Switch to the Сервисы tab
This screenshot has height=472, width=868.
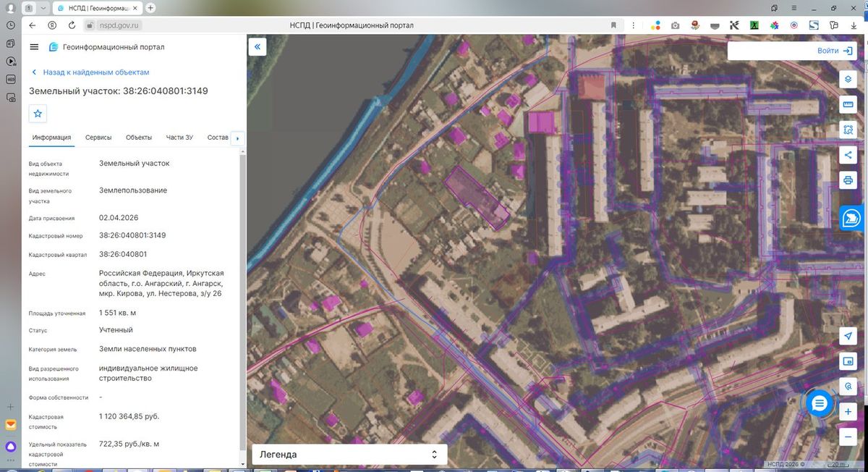pos(98,138)
